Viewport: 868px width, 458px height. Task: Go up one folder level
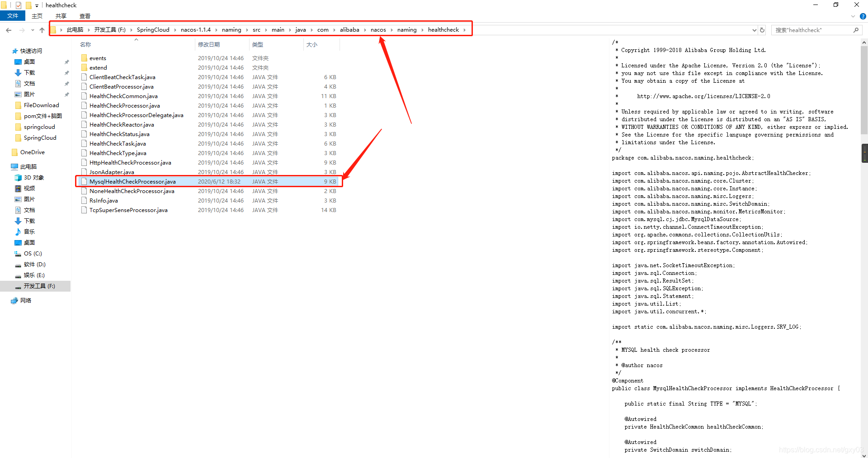pos(42,30)
